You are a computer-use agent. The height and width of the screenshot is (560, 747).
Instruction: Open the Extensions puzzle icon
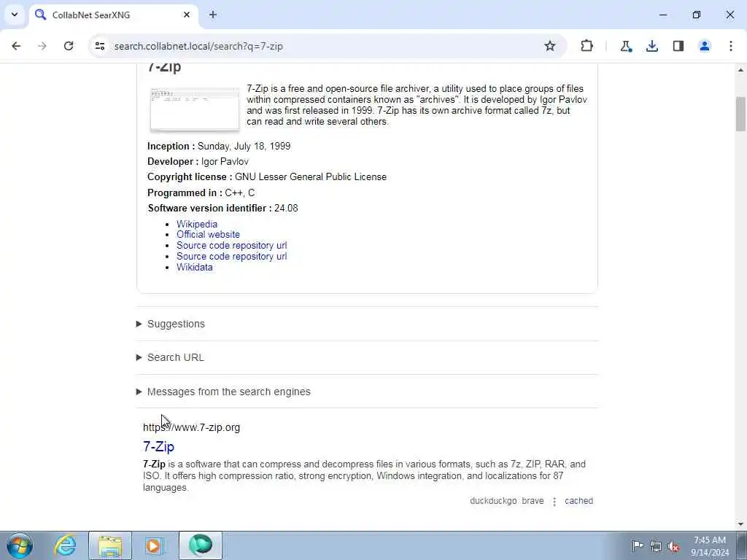587,46
